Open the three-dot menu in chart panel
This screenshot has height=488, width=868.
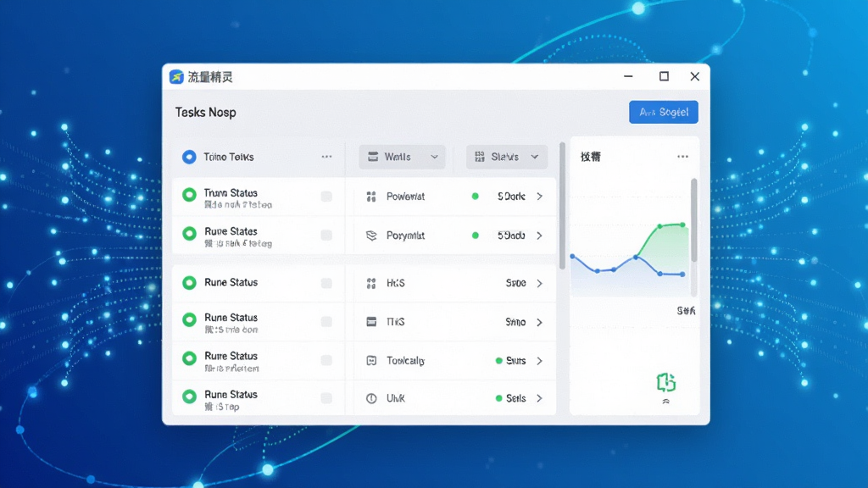tap(682, 157)
